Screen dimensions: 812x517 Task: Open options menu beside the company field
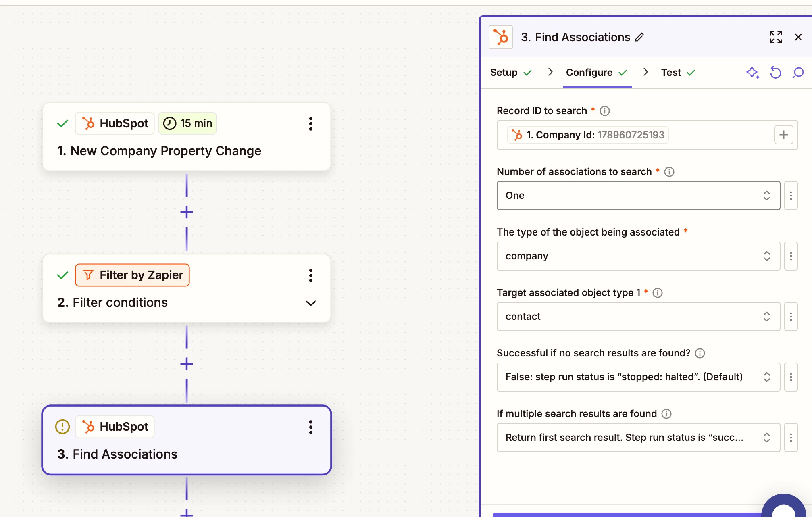[x=791, y=256]
